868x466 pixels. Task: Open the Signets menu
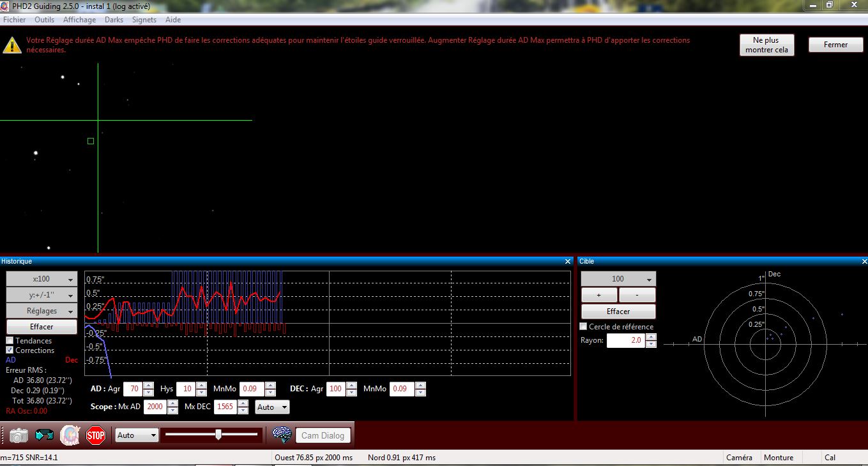pyautogui.click(x=144, y=20)
